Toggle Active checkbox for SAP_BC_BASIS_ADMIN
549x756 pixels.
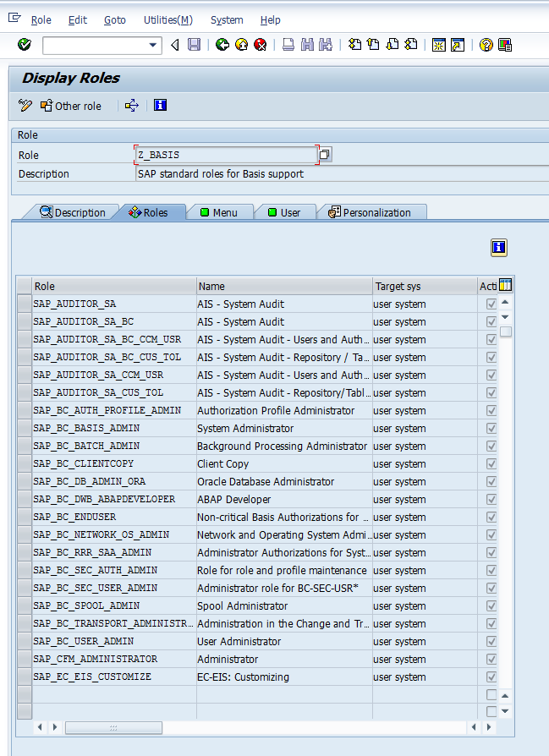(491, 428)
